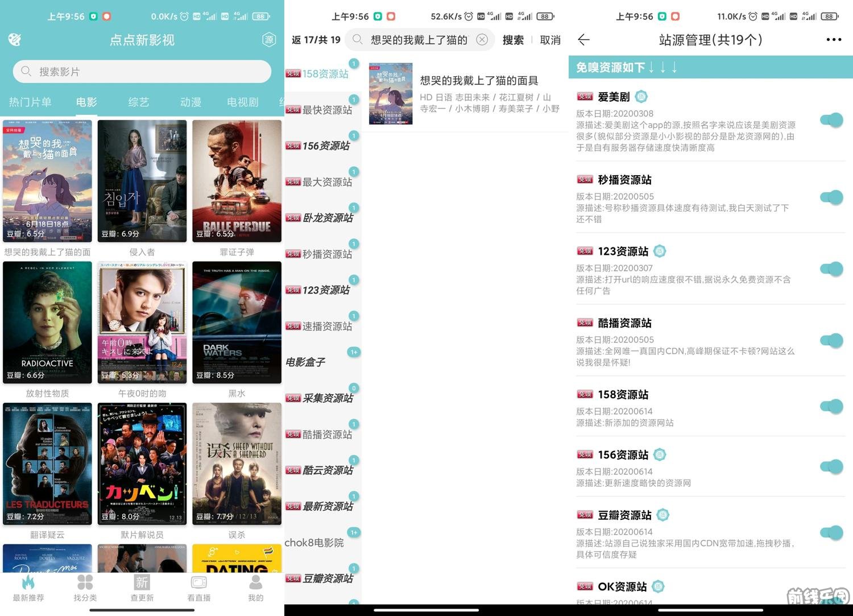The image size is (853, 616).
Task: Open 查更新 updates icon
Action: [x=142, y=582]
